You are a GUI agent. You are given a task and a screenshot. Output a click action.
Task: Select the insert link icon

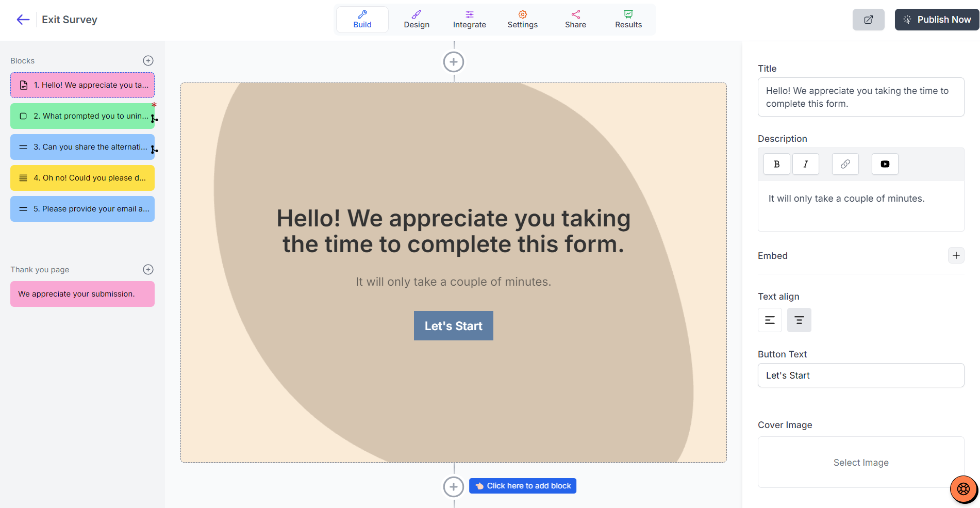click(x=845, y=164)
